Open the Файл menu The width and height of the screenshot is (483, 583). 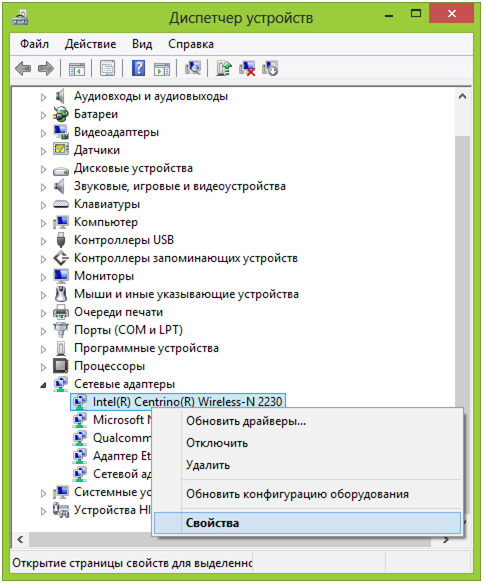(34, 44)
